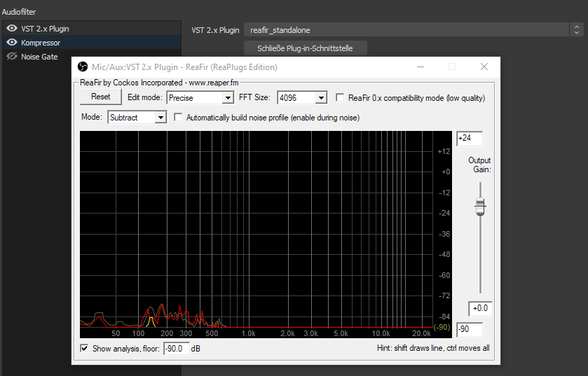The width and height of the screenshot is (588, 376).
Task: Close the ReaFir plugin window
Action: tap(484, 67)
